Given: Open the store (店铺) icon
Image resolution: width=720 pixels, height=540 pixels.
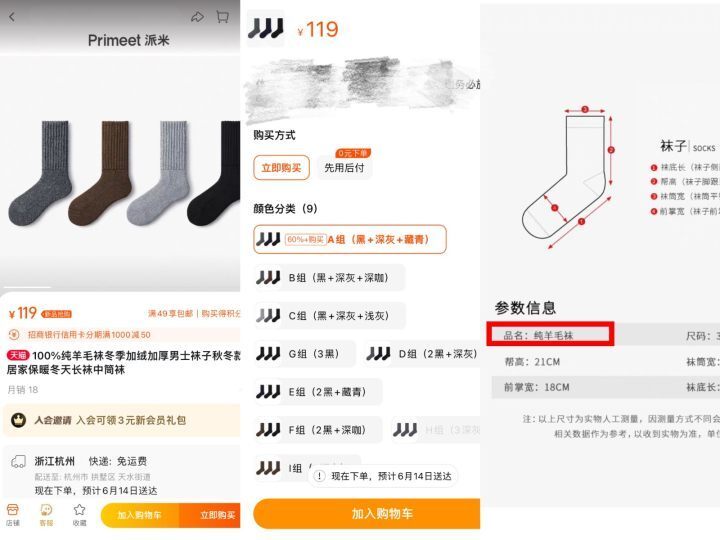Looking at the screenshot, I should pyautogui.click(x=12, y=514).
